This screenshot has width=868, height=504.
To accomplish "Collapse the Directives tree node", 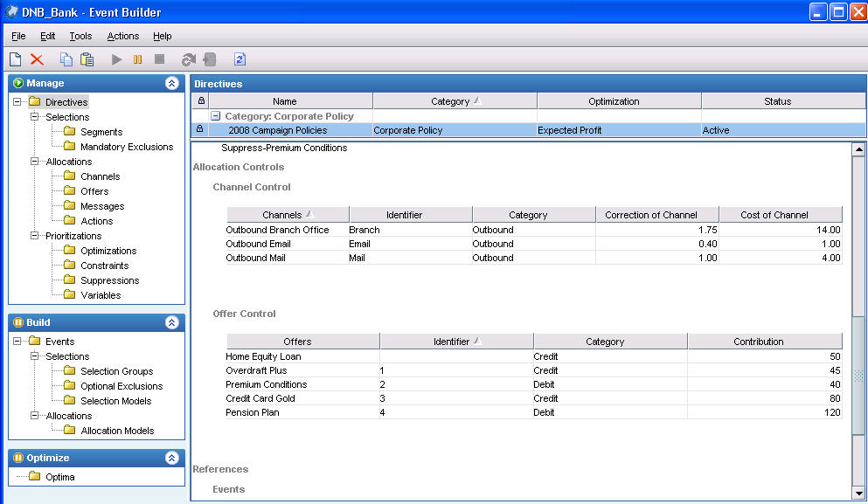I will click(x=17, y=102).
